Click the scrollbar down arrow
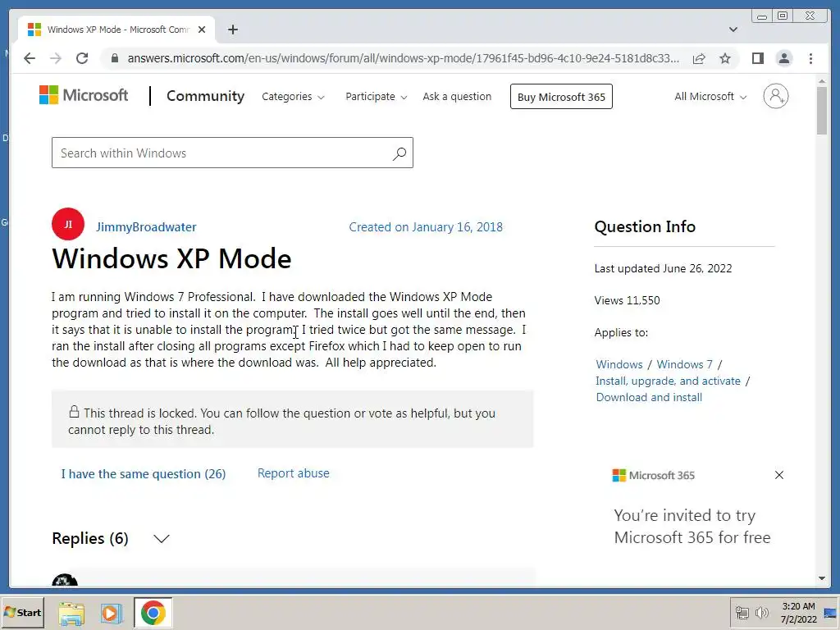The image size is (840, 630). pos(822,578)
